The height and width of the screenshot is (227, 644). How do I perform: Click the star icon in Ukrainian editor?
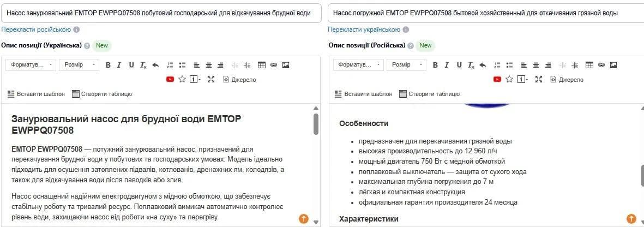(182, 79)
